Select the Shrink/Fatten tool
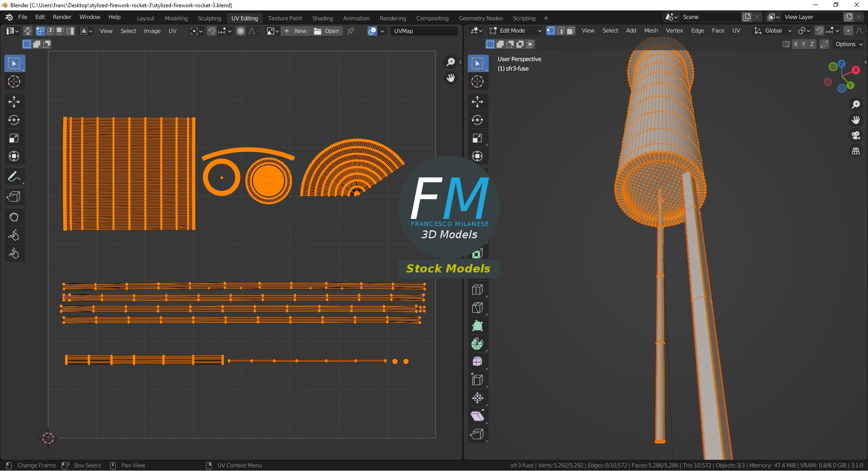 477,398
